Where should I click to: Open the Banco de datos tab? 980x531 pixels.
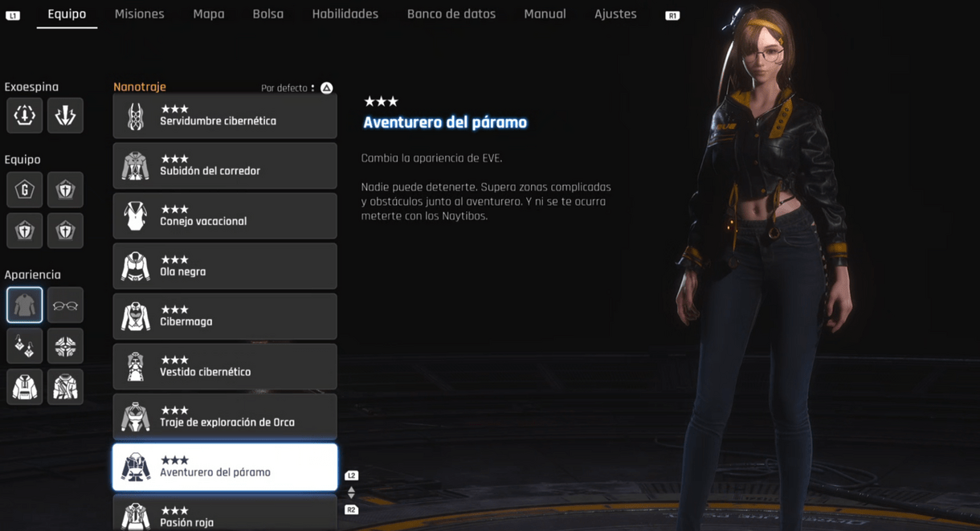[451, 14]
